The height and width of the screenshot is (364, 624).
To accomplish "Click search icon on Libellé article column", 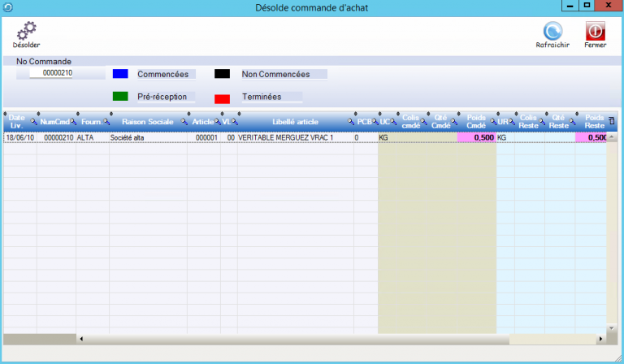I will [352, 122].
